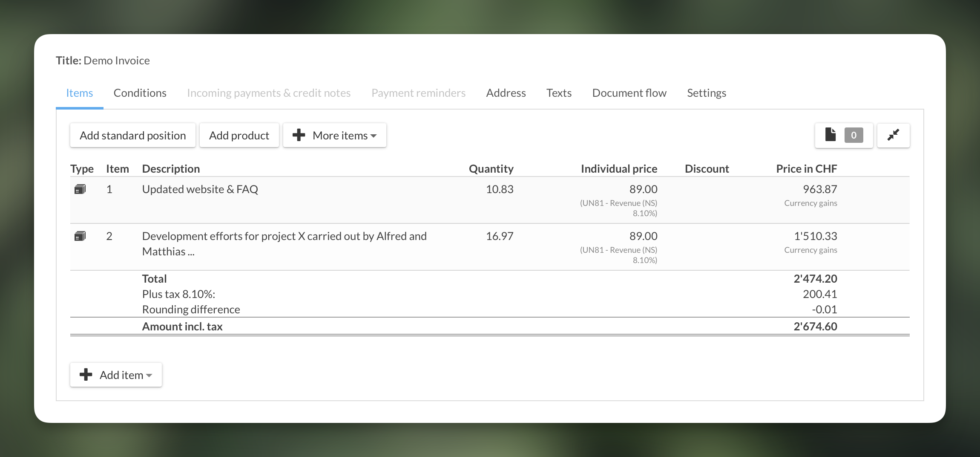Image resolution: width=980 pixels, height=457 pixels.
Task: Click the collapse arrows icon button
Action: click(893, 135)
